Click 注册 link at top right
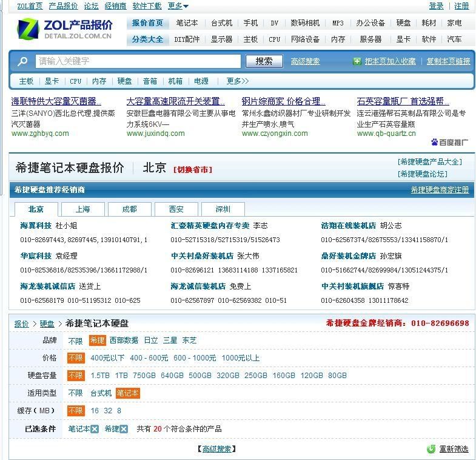 click(x=461, y=6)
